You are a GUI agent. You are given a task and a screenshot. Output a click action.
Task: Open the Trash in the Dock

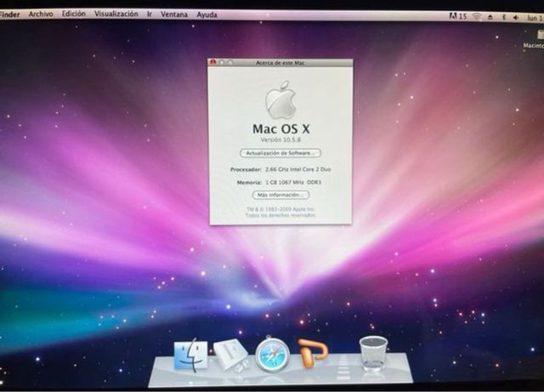pyautogui.click(x=373, y=354)
